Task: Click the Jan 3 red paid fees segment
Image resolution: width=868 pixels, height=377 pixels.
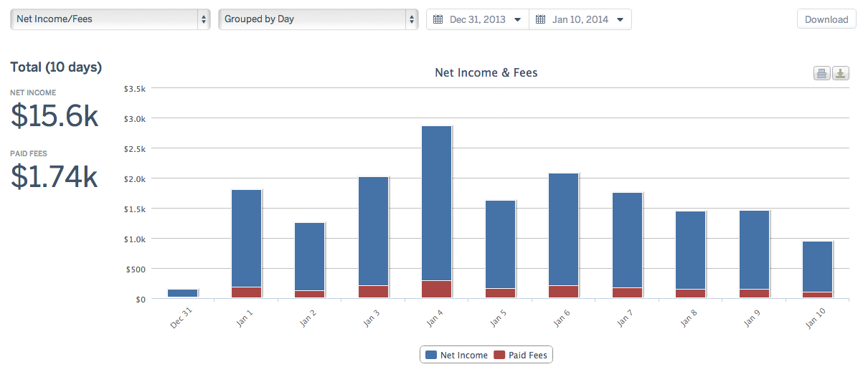Action: click(373, 292)
